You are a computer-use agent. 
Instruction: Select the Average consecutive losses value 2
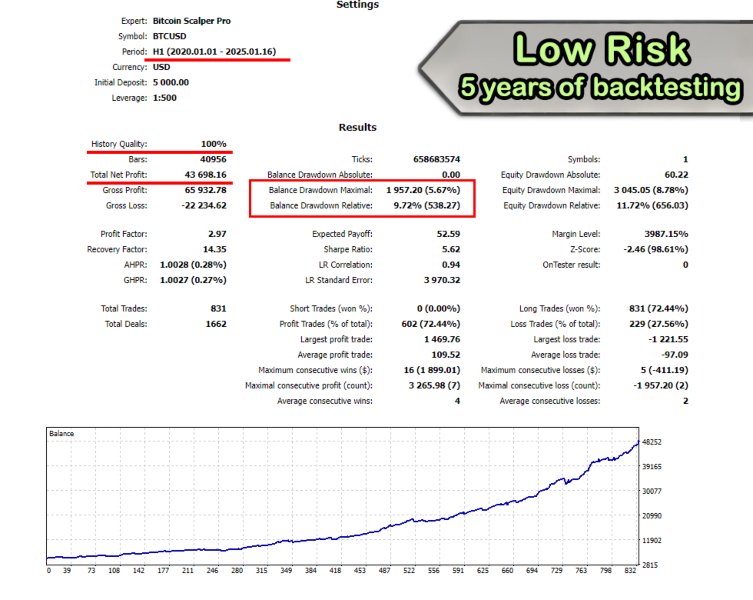tap(685, 401)
